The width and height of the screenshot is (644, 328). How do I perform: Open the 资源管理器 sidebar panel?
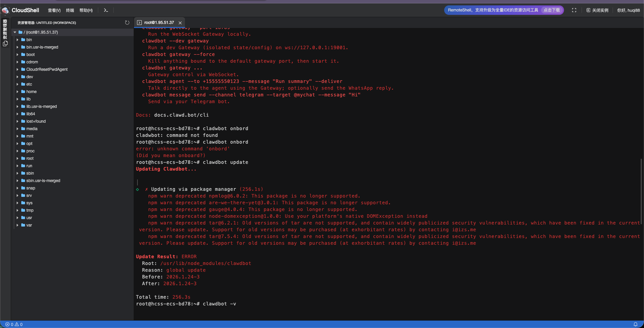[x=5, y=33]
